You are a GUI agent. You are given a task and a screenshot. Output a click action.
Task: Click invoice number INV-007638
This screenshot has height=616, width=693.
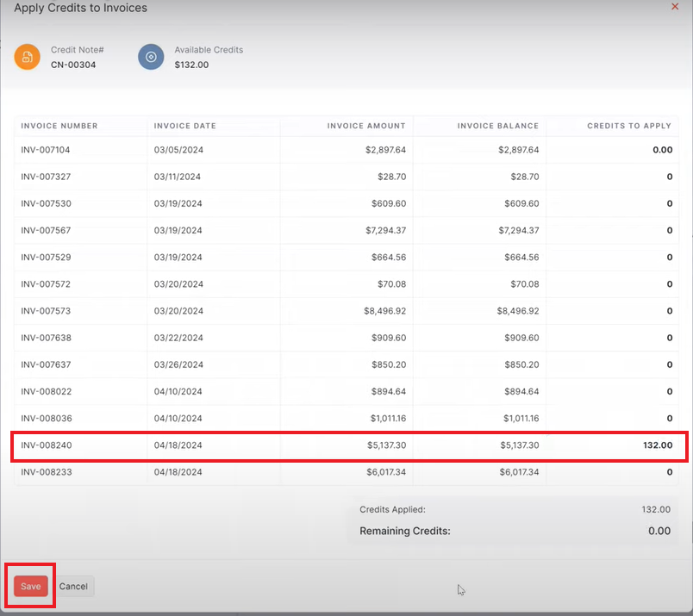pyautogui.click(x=46, y=338)
